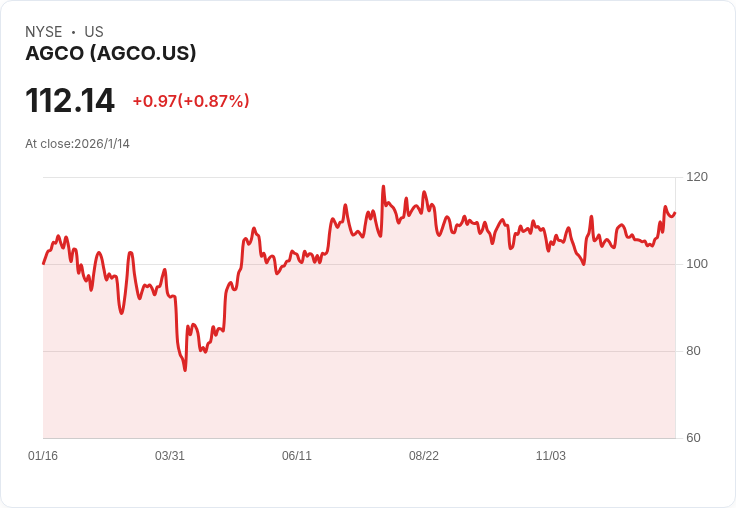Click the 01/16 date axis label
The image size is (736, 508).
coord(43,455)
